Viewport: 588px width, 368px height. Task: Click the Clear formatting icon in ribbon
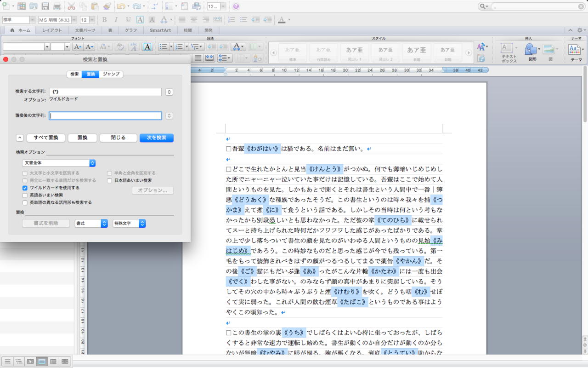120,46
